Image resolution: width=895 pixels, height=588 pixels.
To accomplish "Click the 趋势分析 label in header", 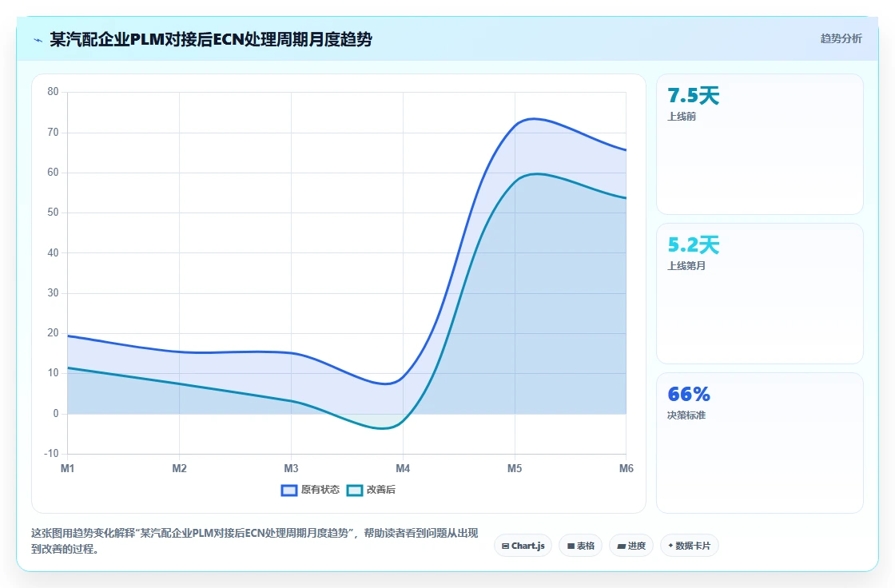I will point(841,39).
